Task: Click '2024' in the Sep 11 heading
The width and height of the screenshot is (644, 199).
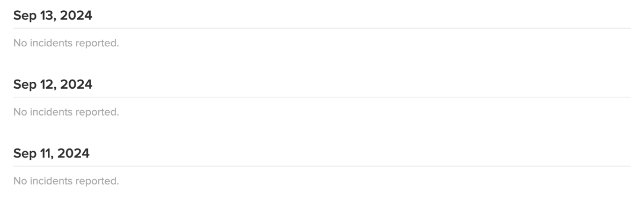Action: [x=74, y=153]
